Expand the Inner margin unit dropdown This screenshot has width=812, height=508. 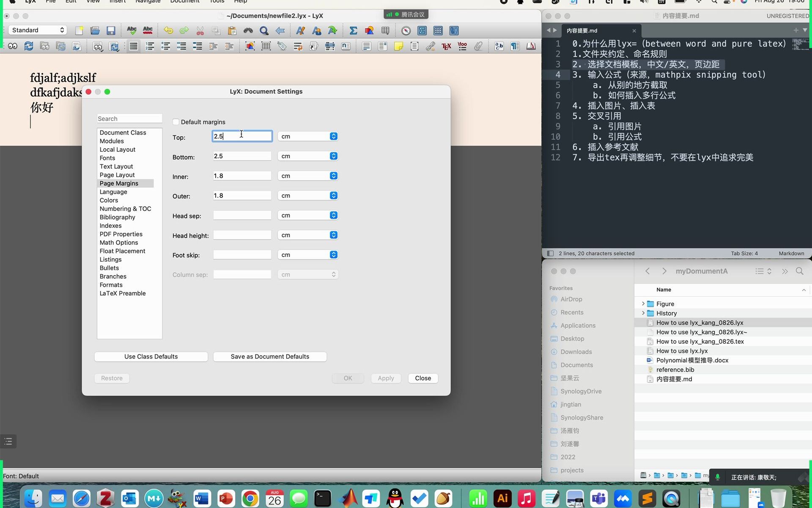[x=334, y=176]
